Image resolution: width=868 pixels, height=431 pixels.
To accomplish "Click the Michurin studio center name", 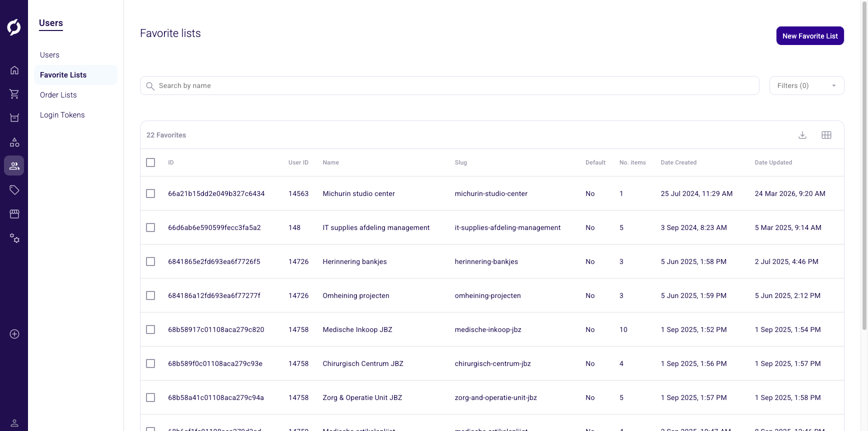I will (359, 193).
